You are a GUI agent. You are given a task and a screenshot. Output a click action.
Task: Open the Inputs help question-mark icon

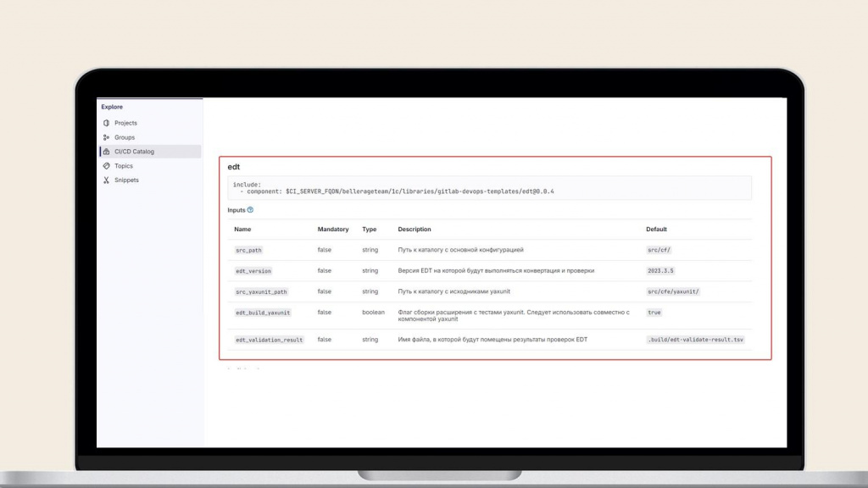coord(250,210)
